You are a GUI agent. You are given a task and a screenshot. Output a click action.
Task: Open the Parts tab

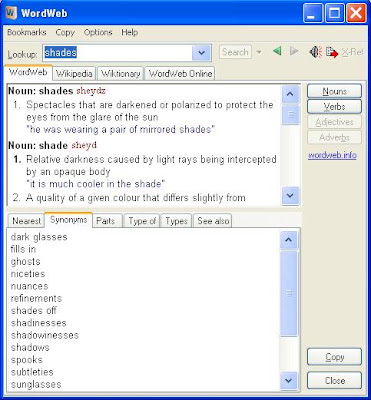[x=106, y=221]
